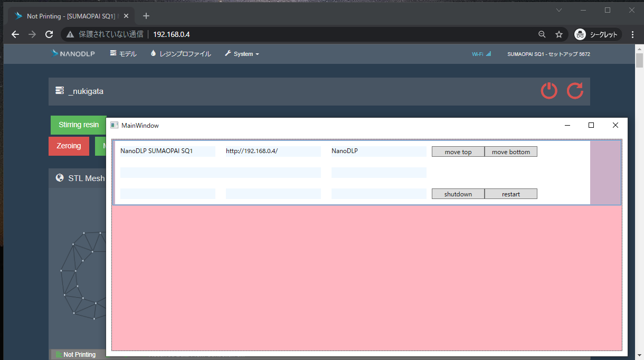Click the tab search chevron in Chrome
Image resolution: width=644 pixels, height=360 pixels.
[x=558, y=10]
